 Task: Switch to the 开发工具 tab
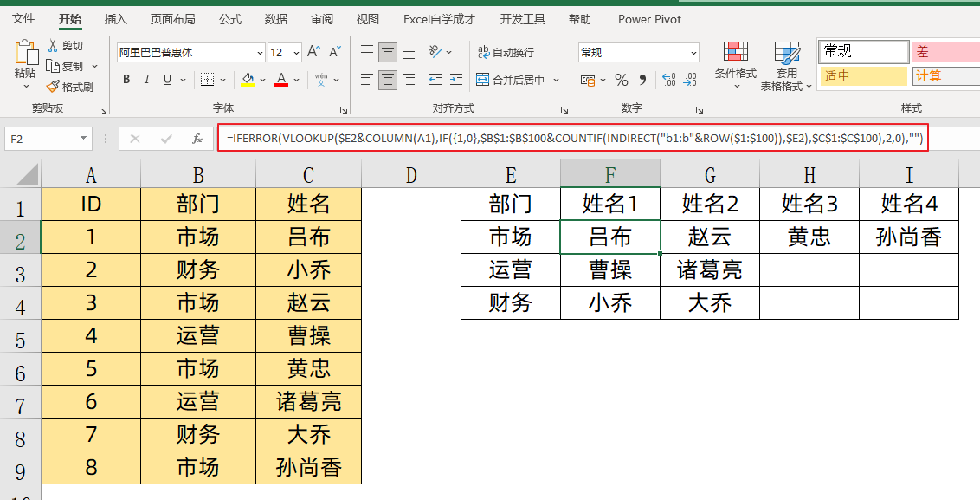[523, 19]
